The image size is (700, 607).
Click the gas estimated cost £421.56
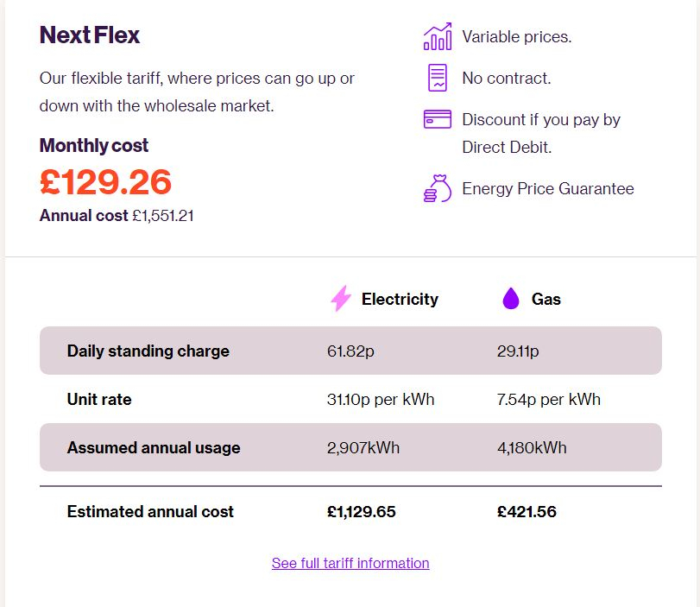[527, 511]
